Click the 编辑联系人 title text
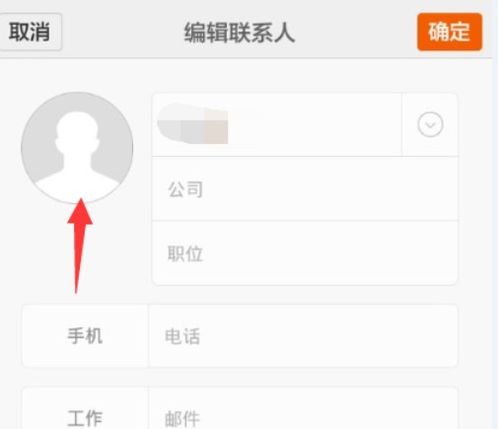 (x=239, y=33)
